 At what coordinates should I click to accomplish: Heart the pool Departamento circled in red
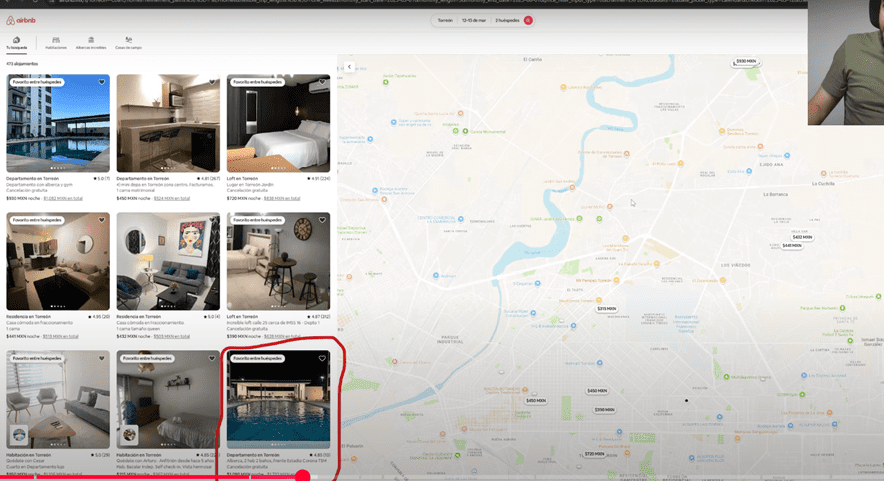(x=322, y=358)
